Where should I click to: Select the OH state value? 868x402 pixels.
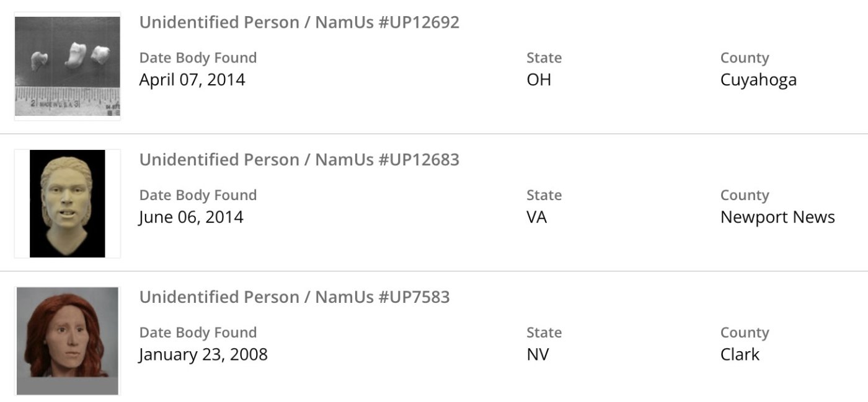(x=539, y=80)
